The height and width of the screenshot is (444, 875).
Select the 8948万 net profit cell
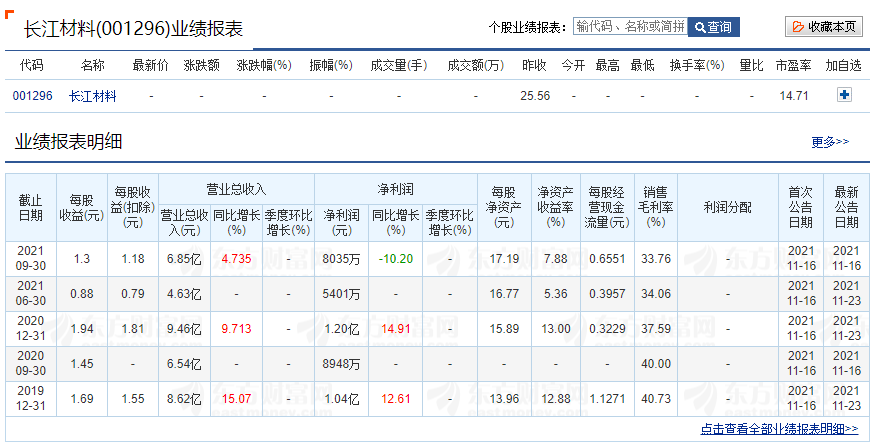click(341, 364)
